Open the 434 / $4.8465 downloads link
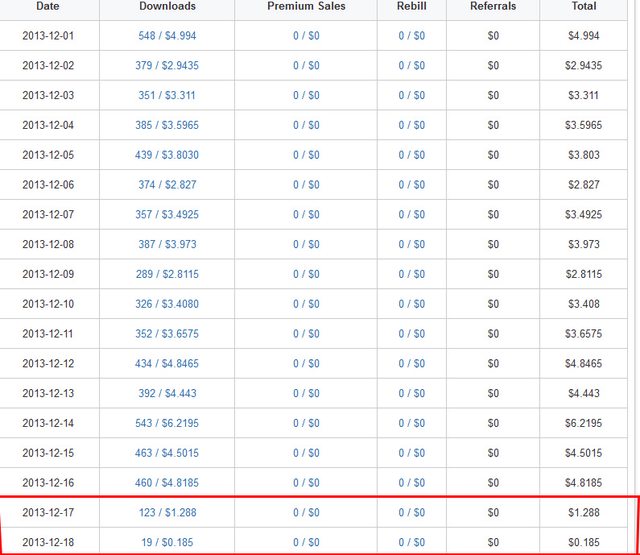The width and height of the screenshot is (640, 555). coord(167,363)
